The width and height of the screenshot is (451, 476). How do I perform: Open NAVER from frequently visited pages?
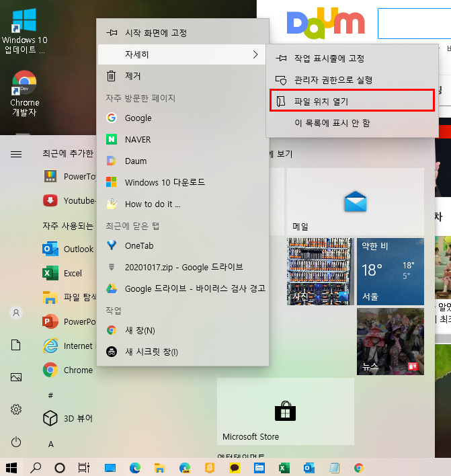click(183, 139)
